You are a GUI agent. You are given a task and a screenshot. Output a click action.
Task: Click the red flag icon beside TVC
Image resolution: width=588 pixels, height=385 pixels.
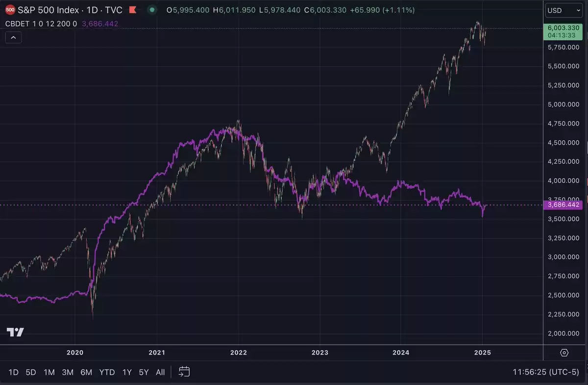pos(132,10)
